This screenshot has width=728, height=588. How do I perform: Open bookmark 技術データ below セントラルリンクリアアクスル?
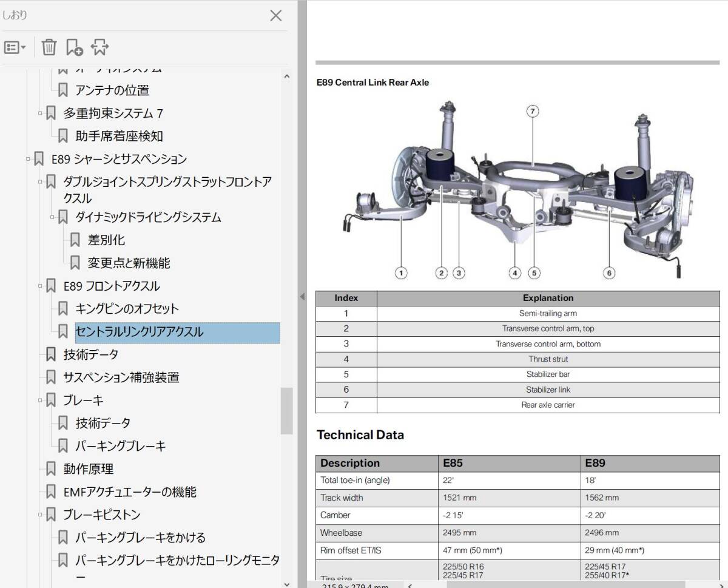click(x=91, y=354)
